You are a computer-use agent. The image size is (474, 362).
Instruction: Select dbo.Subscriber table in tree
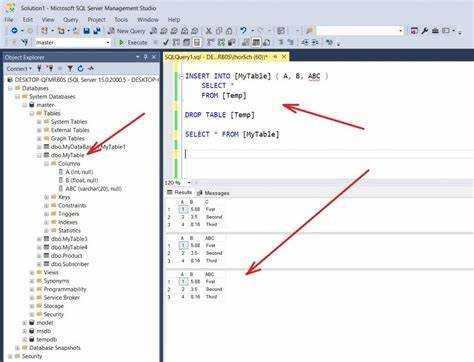coord(70,264)
